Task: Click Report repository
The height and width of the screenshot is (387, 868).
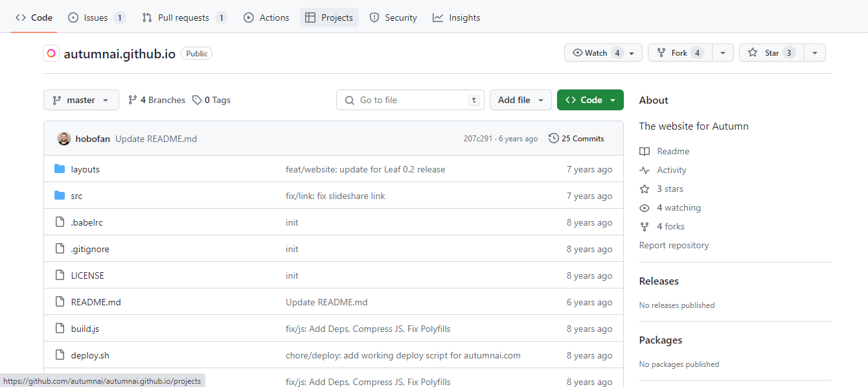Action: (674, 245)
